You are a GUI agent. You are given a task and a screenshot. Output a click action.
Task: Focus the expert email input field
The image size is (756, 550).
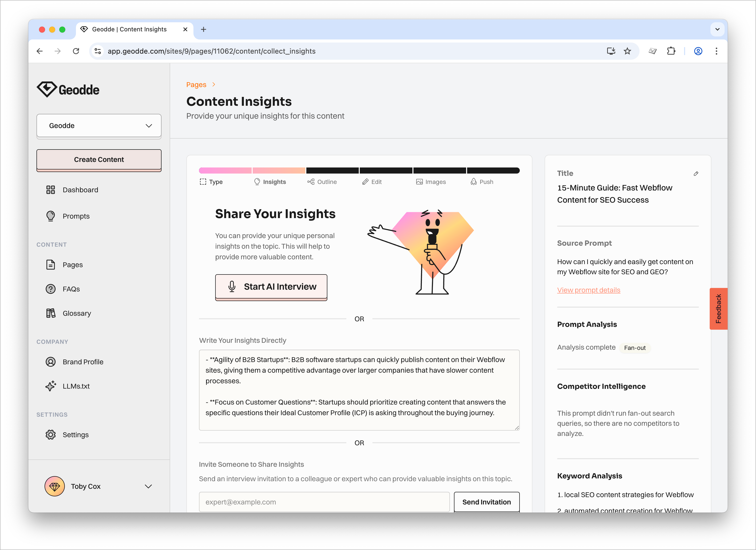point(324,502)
